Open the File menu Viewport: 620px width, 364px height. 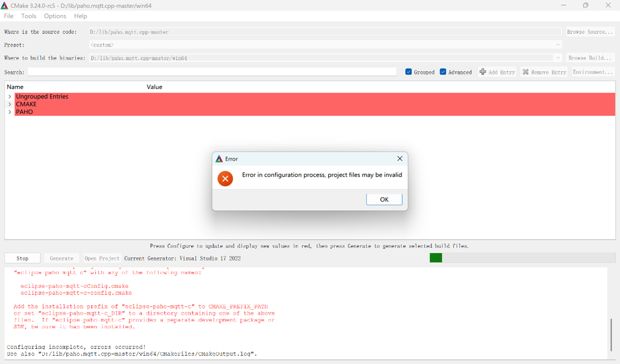coord(9,16)
